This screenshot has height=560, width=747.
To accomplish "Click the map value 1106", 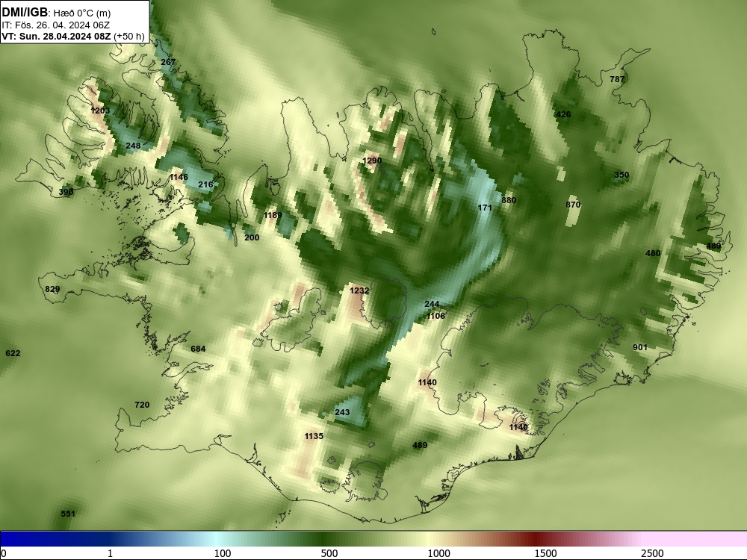I will click(x=436, y=316).
